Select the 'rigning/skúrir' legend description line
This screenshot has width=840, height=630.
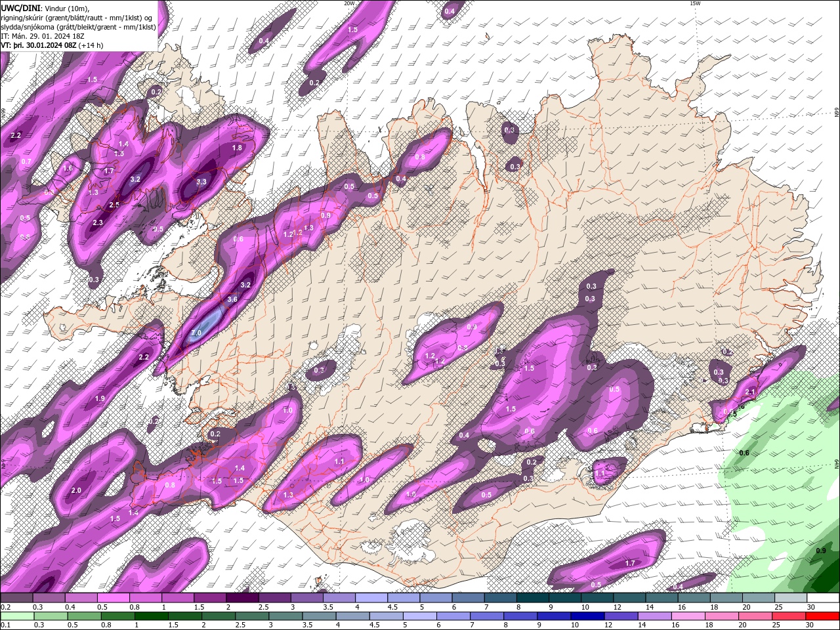click(77, 18)
